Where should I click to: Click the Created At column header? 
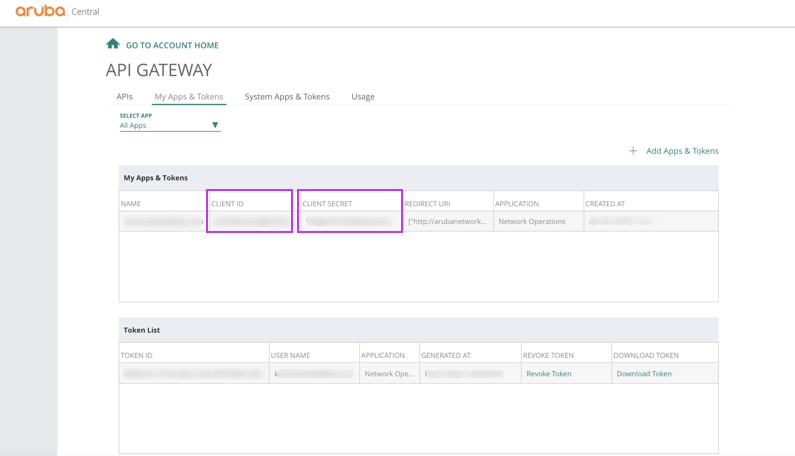605,204
